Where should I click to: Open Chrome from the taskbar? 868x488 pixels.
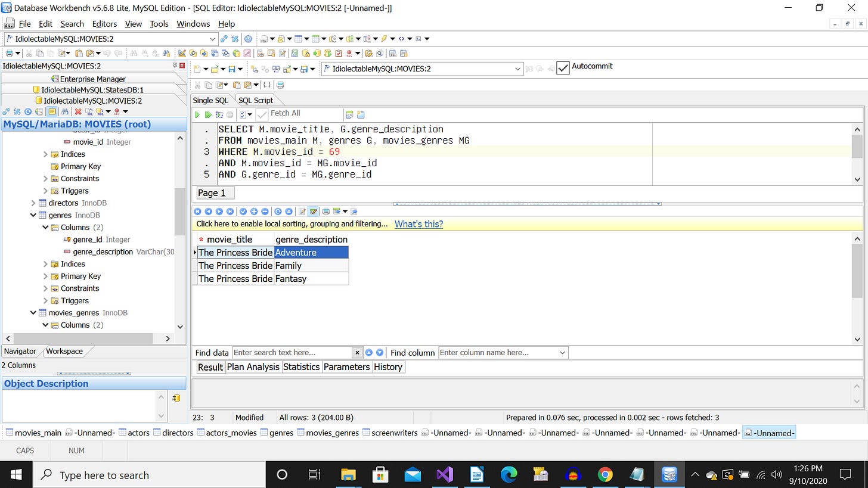pos(605,474)
